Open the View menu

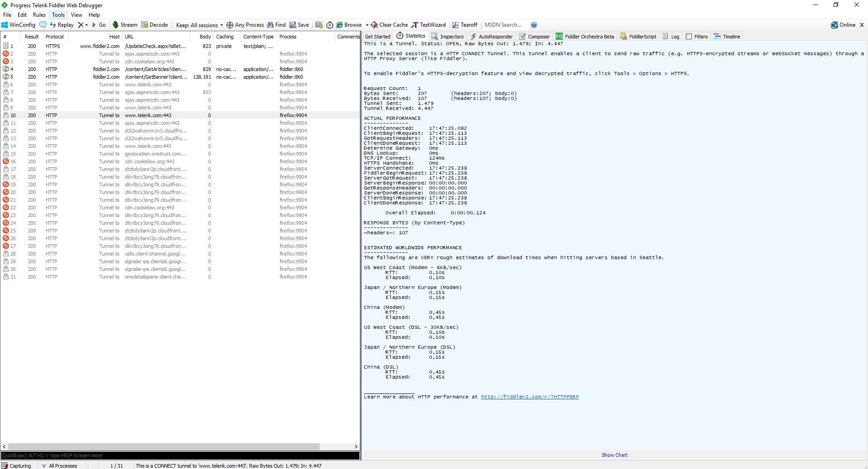coord(76,15)
